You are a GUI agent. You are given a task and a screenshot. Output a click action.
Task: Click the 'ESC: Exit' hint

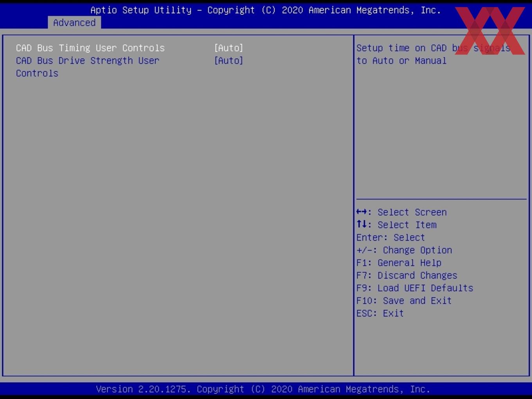coord(380,313)
